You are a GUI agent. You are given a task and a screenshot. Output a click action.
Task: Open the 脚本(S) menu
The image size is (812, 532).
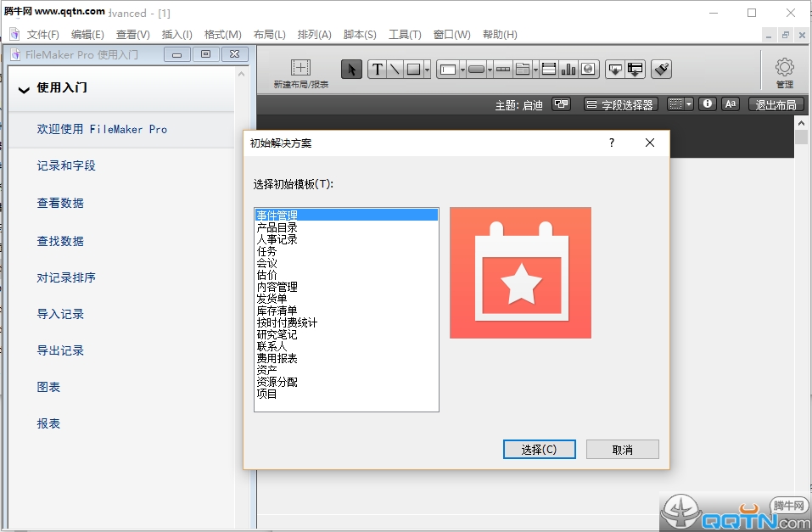pos(360,34)
